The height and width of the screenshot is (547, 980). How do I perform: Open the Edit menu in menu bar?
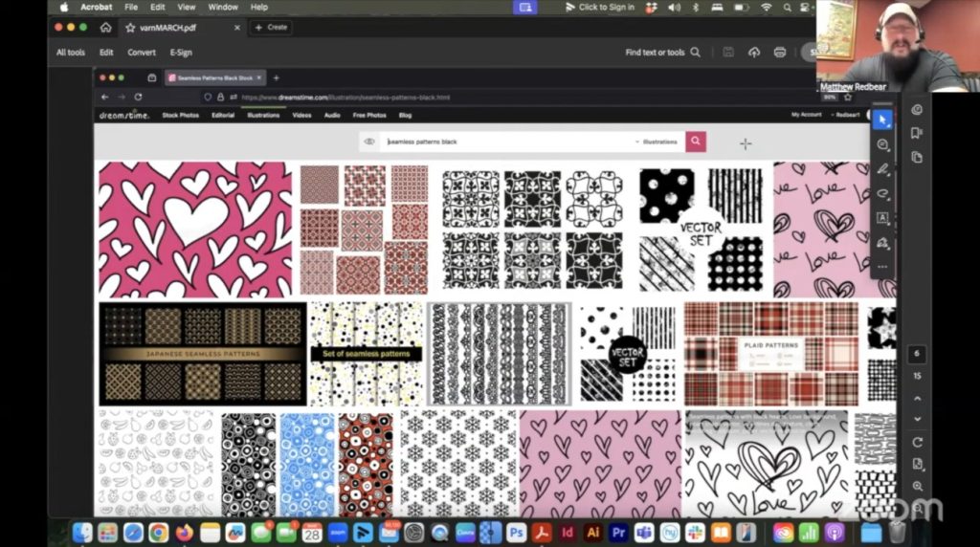tap(158, 7)
